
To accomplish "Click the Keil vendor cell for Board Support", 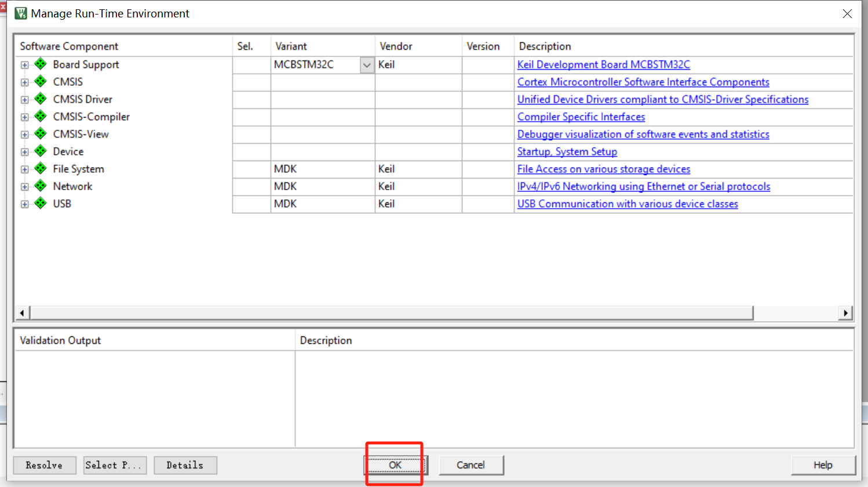I will click(418, 64).
